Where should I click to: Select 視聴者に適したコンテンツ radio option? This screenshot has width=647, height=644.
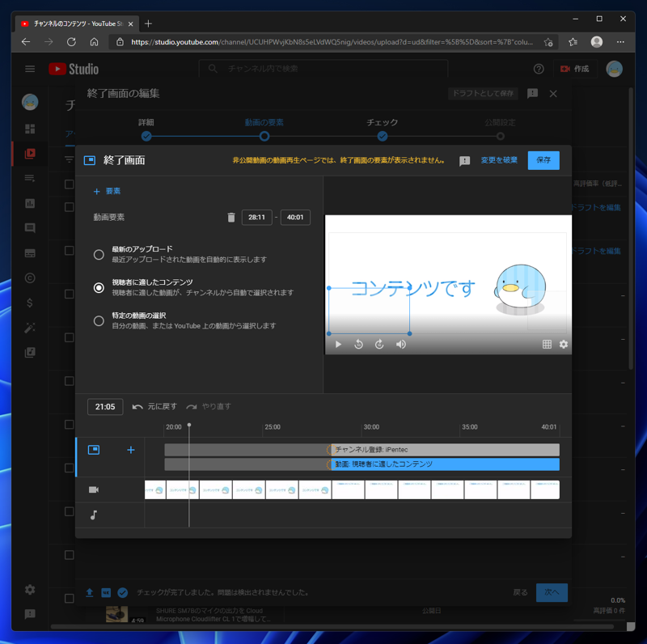[x=99, y=288]
